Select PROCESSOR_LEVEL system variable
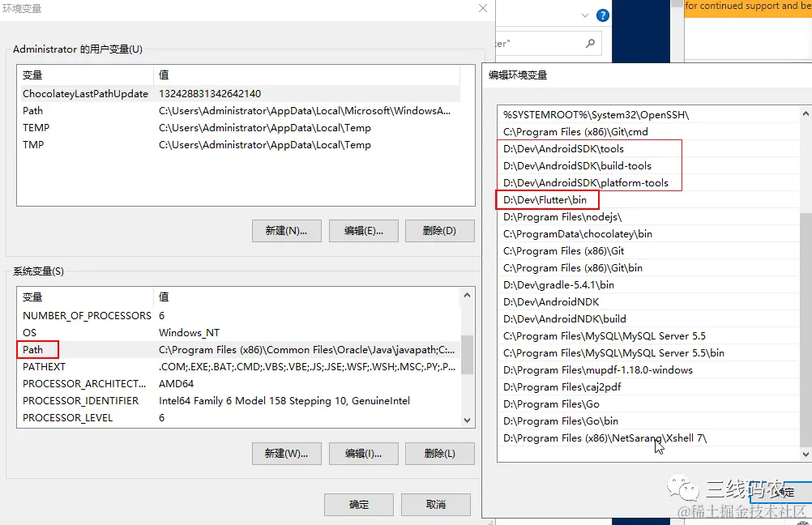Viewport: 812px width, 525px height. point(238,418)
